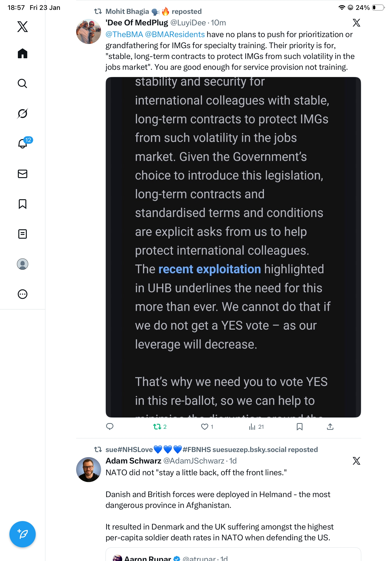Open the dark screenshot image attachment

[233, 247]
